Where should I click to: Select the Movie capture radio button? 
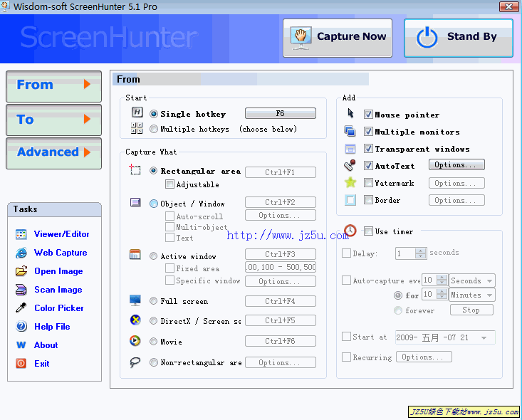click(154, 342)
